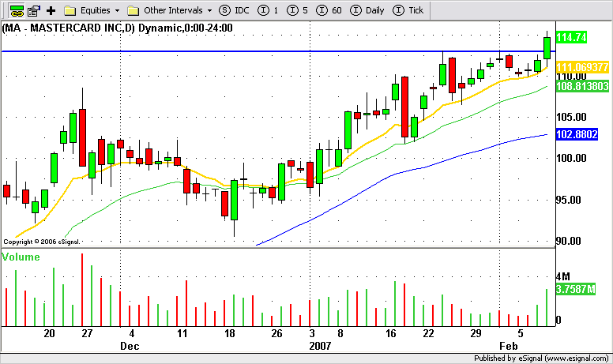Click the circled I icon beside Tick
This screenshot has height=364, width=613.
[398, 10]
